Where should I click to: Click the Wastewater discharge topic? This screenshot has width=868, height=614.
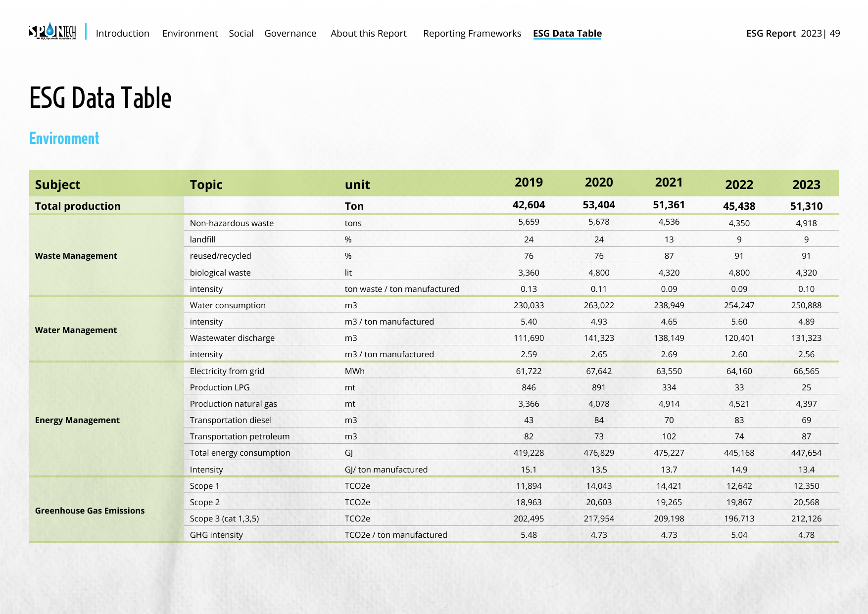[232, 338]
